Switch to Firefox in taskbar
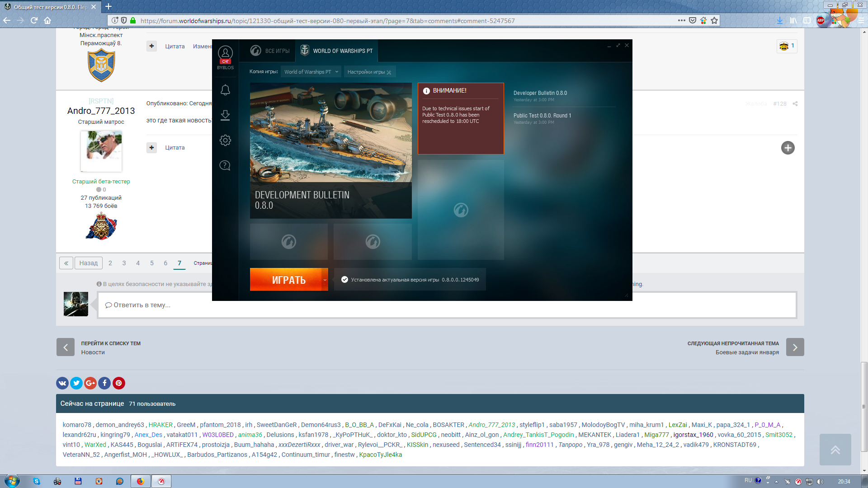The image size is (868, 488). click(x=141, y=481)
